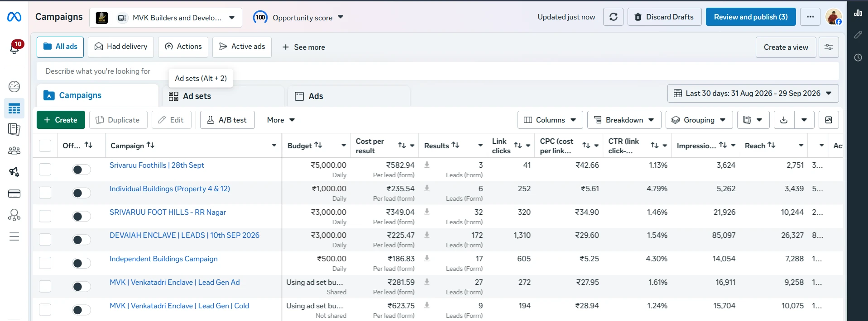The width and height of the screenshot is (868, 321).
Task: Select All ads view
Action: pos(60,47)
